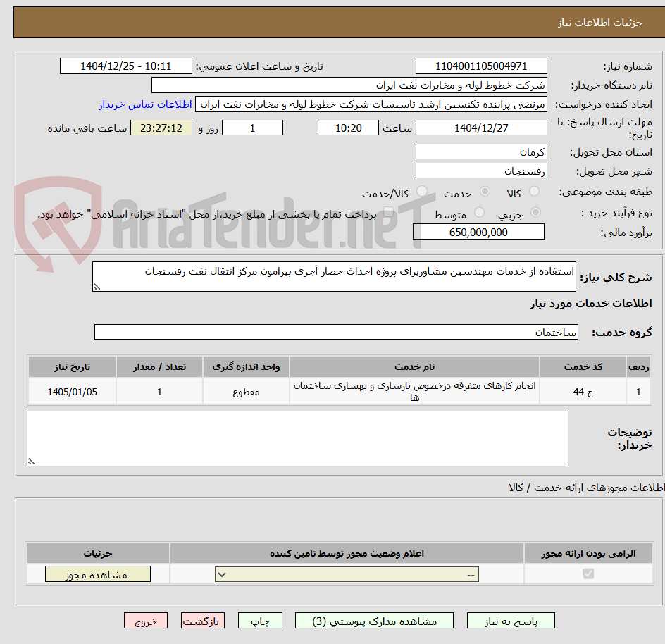665x644 pixels.
Task: Toggle the اسناد خزانه اسلامی payment checkbox
Action: pos(388,212)
